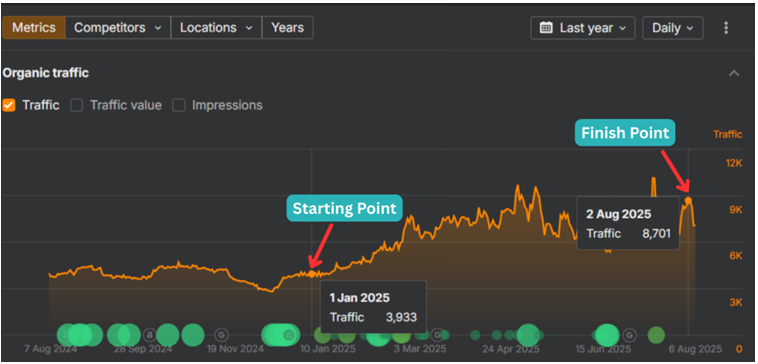Open the Locations dropdown

click(216, 28)
